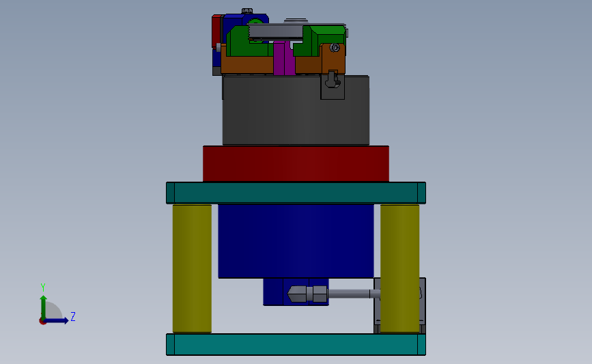Select the dark red plate in the model

click(x=296, y=163)
